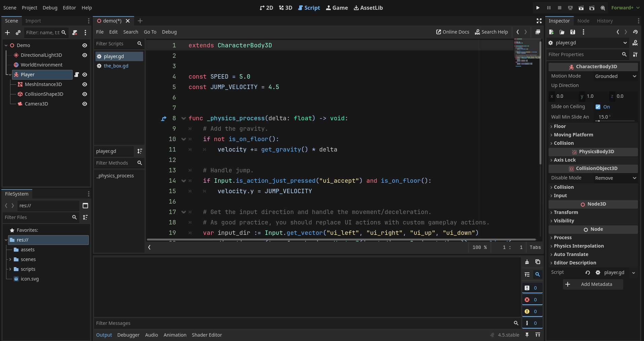Open the Motion Mode dropdown
The height and width of the screenshot is (341, 644).
pos(615,76)
